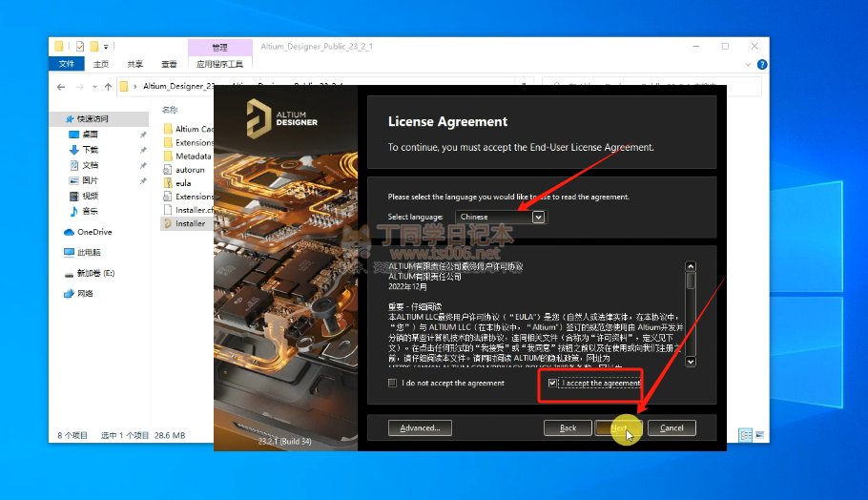
Task: Open 音乐 in the navigation pane
Action: pyautogui.click(x=90, y=211)
